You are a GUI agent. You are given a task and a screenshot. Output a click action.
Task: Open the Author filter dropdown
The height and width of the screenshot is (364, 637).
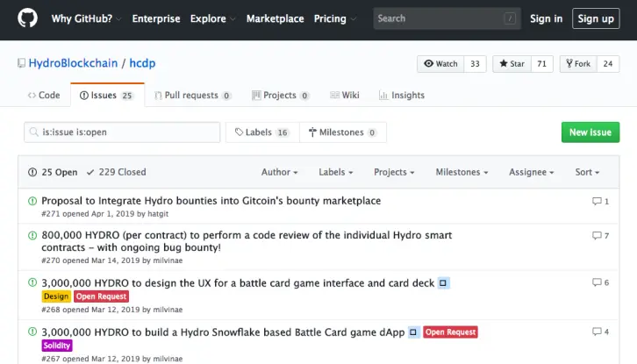click(280, 172)
